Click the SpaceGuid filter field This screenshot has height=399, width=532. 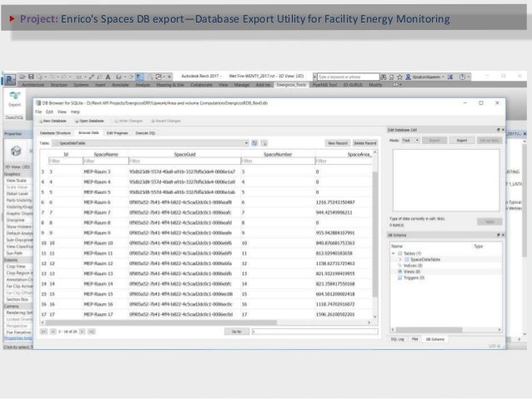click(184, 161)
